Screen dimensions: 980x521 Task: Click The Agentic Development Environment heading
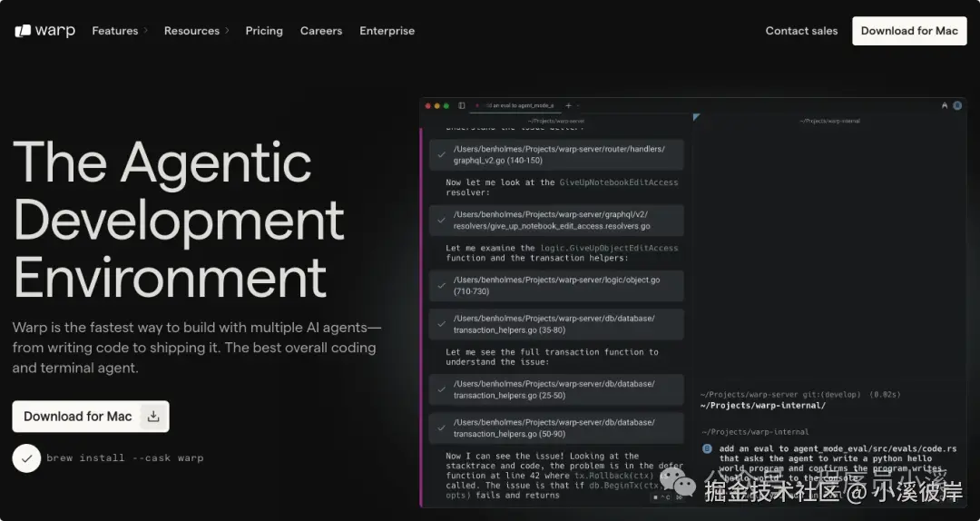178,220
